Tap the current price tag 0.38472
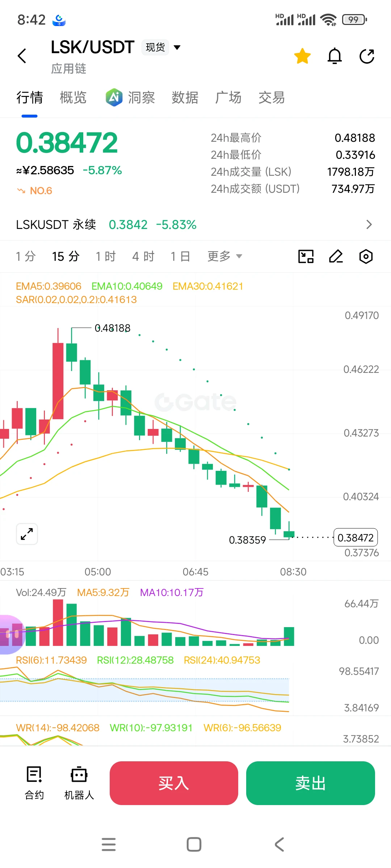The width and height of the screenshot is (391, 868). point(356,538)
